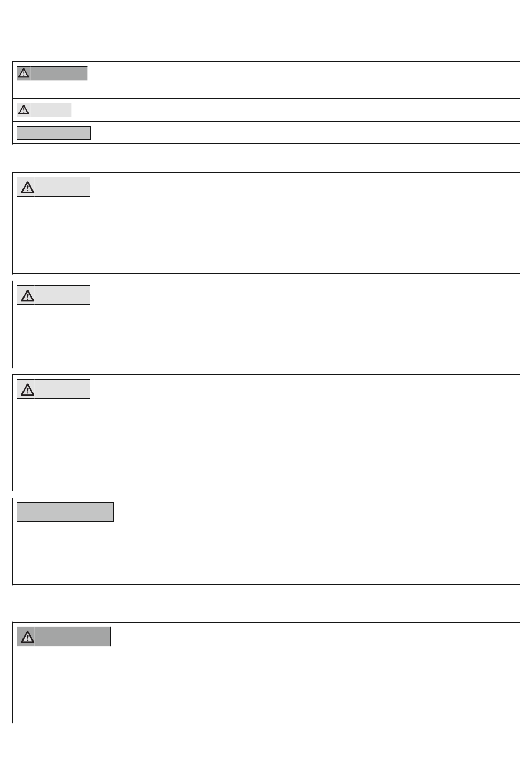
Task: Click the wide gray label without a warning icon
Action: coord(66,512)
